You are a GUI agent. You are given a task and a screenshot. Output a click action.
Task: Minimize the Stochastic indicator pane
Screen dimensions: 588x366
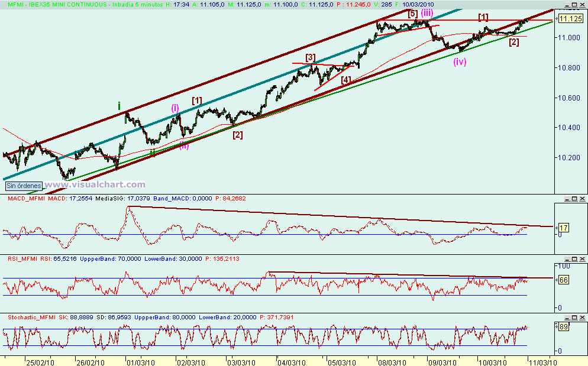point(567,318)
